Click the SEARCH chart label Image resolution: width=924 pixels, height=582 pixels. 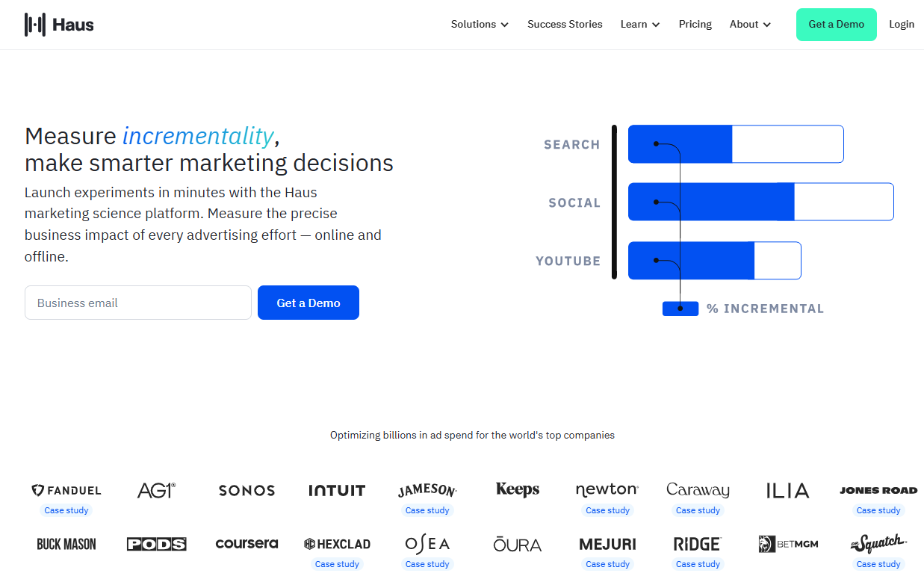pos(571,145)
